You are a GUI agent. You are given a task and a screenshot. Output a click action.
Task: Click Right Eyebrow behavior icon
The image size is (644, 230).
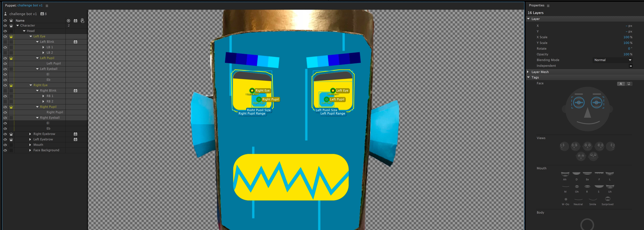(75, 134)
